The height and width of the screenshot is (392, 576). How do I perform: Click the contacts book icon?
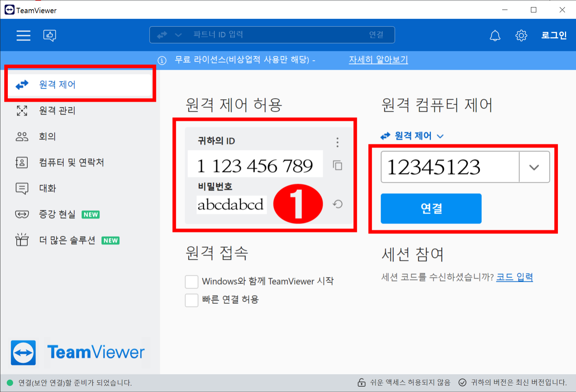coord(22,162)
